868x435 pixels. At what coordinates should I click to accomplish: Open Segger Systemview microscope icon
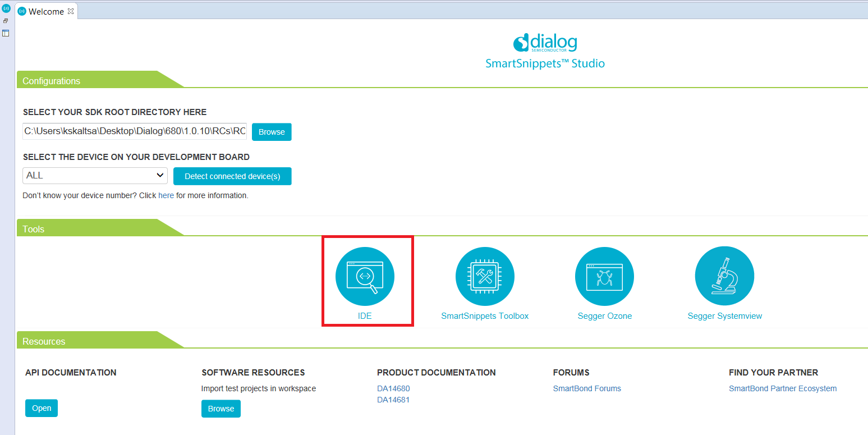724,276
